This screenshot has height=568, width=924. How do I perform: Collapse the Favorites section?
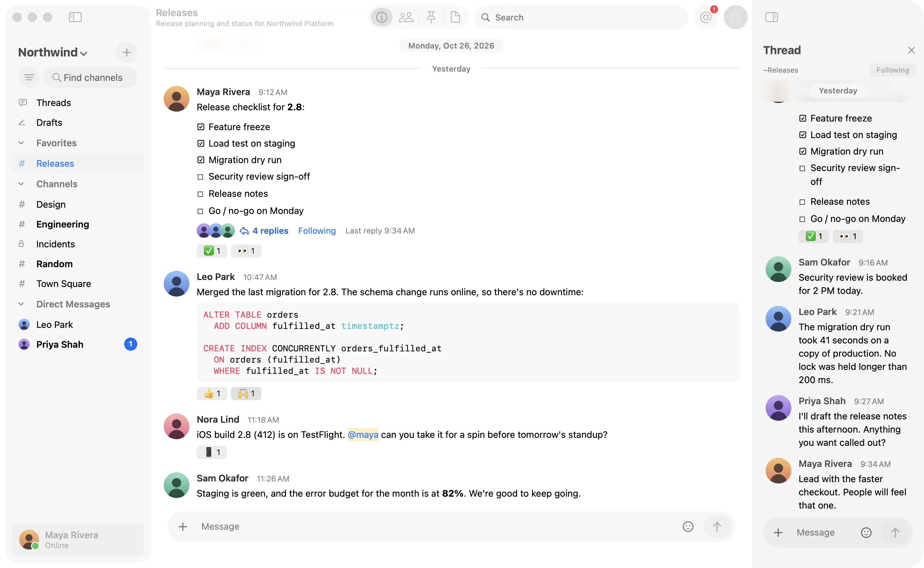tap(21, 143)
